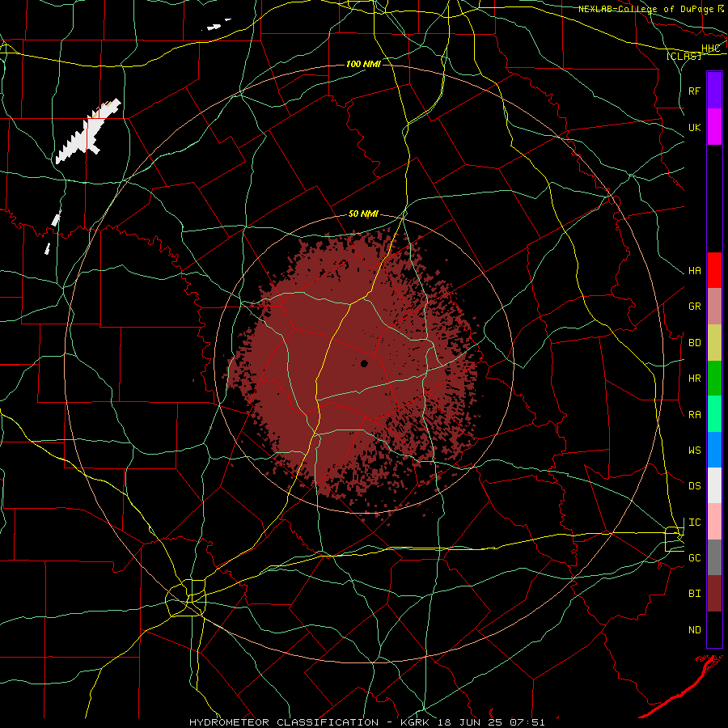Click the DS legend label
Screen dimensions: 728x728
(x=694, y=486)
